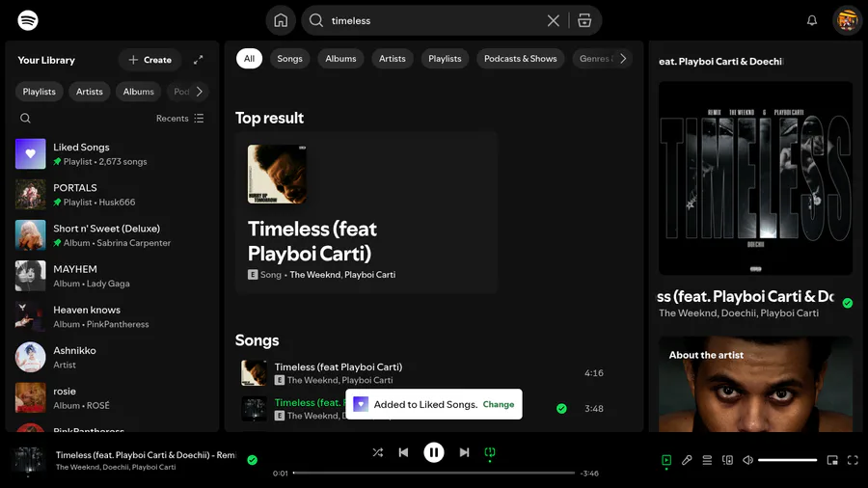Open Timeless (feat Playboi Carti) top result title
Image resolution: width=868 pixels, height=488 pixels.
312,241
